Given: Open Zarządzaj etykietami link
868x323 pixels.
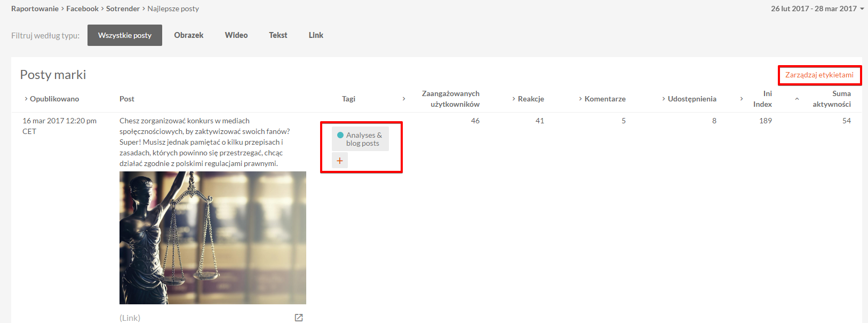Looking at the screenshot, I should point(819,75).
